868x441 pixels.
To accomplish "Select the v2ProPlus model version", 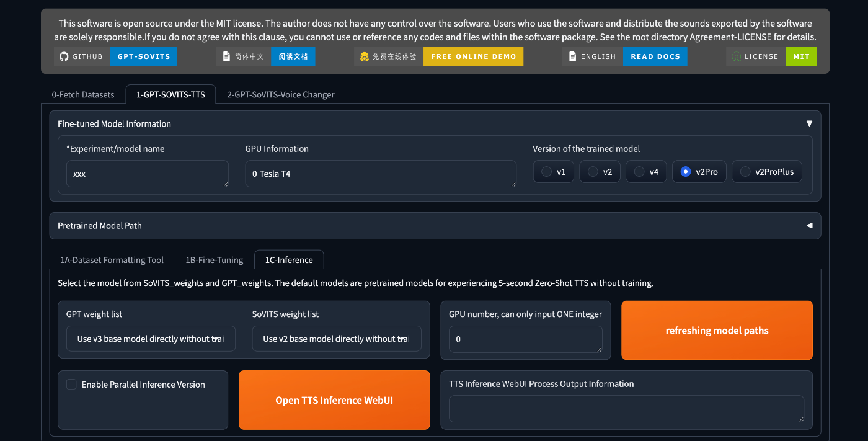I will click(x=767, y=172).
